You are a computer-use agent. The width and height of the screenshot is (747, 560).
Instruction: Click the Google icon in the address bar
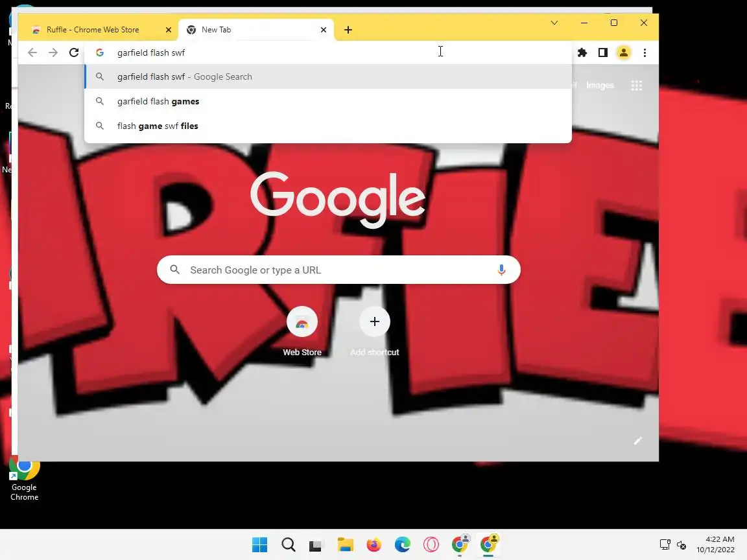[100, 52]
